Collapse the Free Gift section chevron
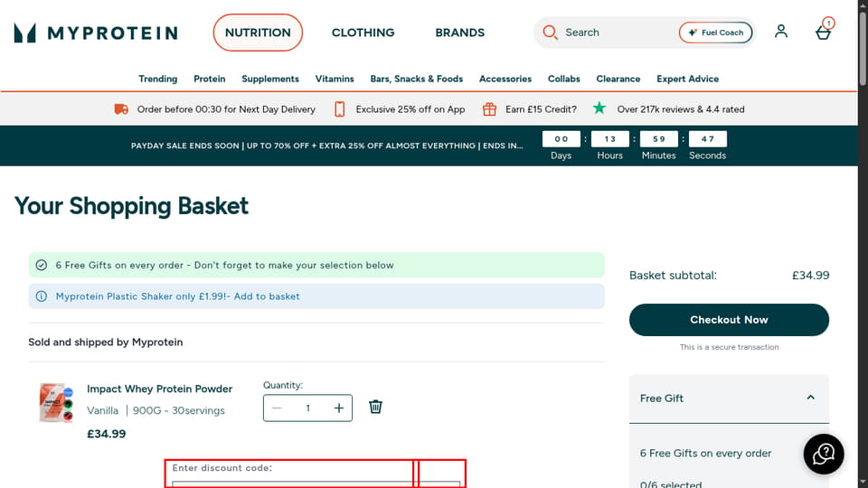Screen dimensions: 868x488 [810, 398]
